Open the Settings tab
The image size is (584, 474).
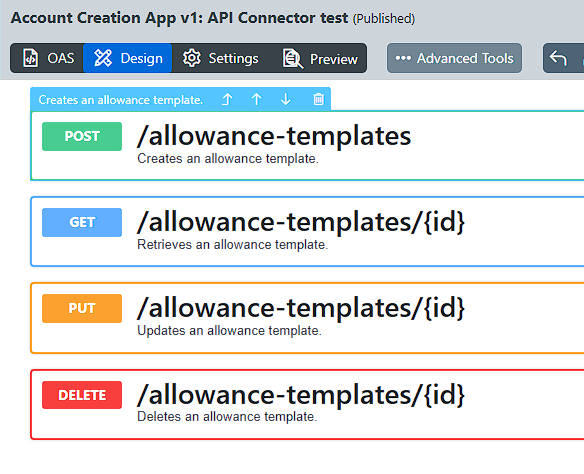[220, 58]
